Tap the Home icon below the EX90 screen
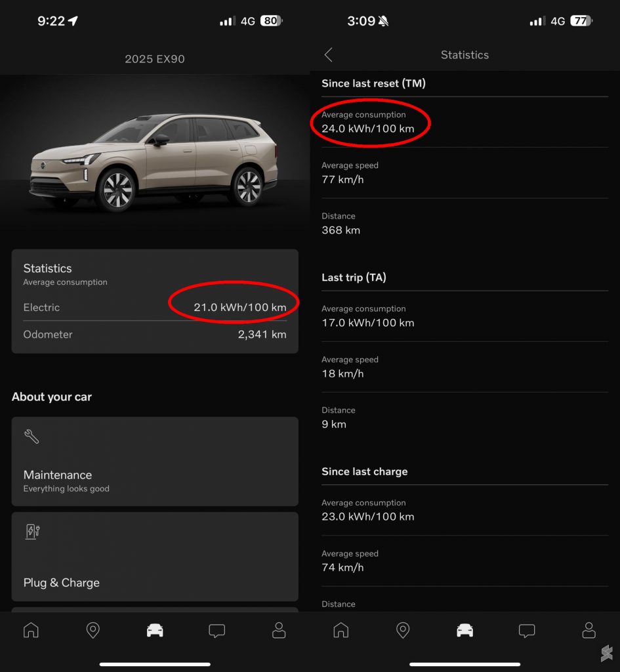This screenshot has width=620, height=672. 31,631
